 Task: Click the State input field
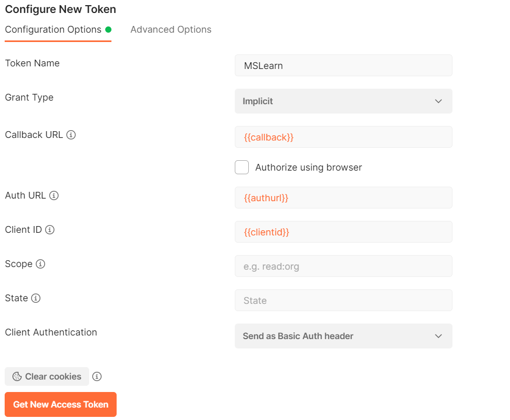(344, 300)
